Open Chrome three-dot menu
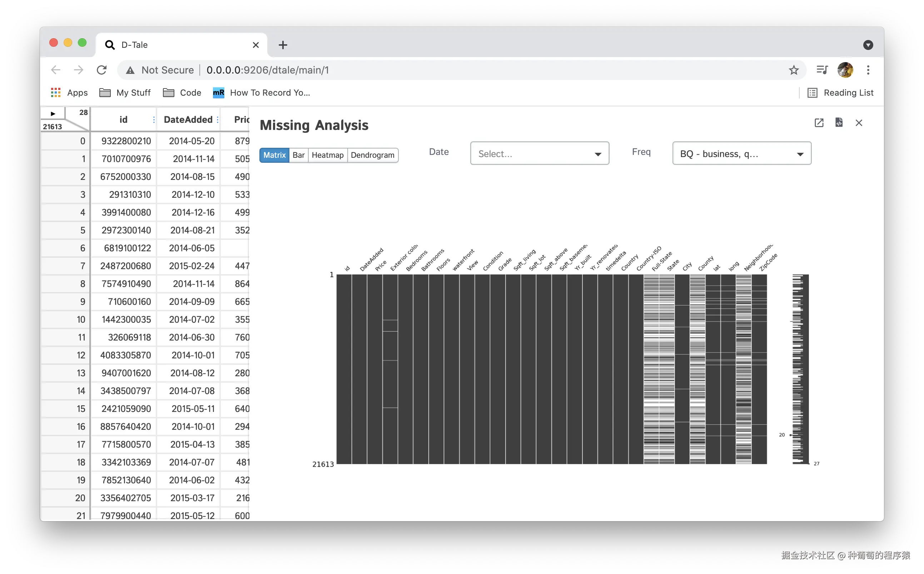924x574 pixels. point(868,70)
